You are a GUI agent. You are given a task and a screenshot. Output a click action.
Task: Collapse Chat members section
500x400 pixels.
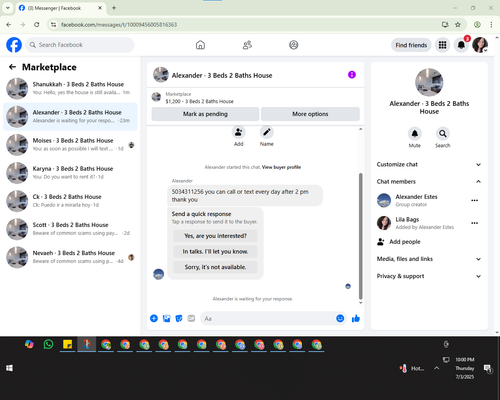(429, 181)
